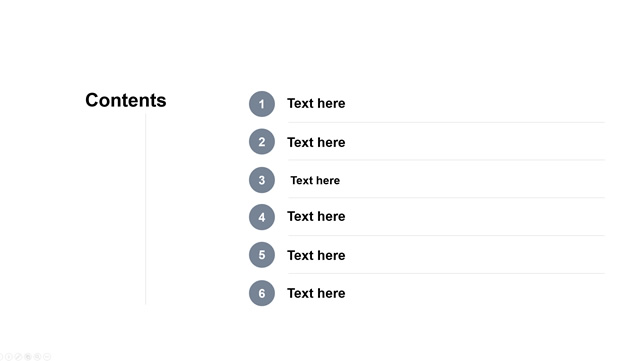
Task: Activate the zoom magnifier control
Action: coord(37,357)
